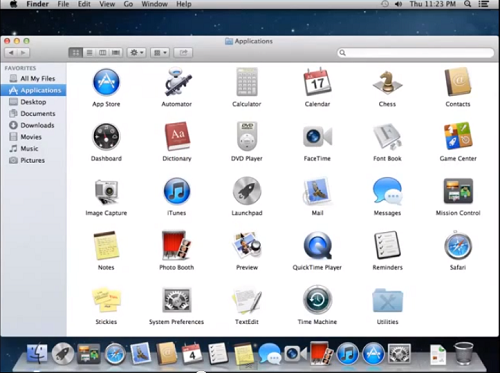Switch to Cover Flow view

point(116,53)
